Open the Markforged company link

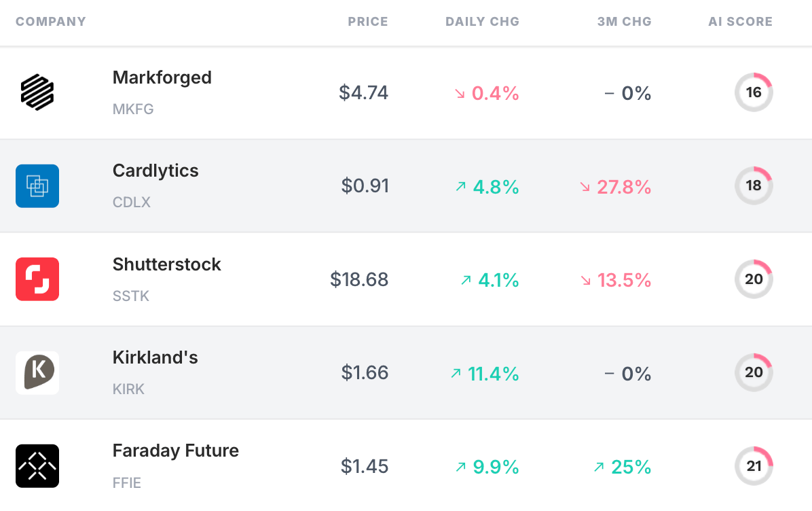point(162,77)
